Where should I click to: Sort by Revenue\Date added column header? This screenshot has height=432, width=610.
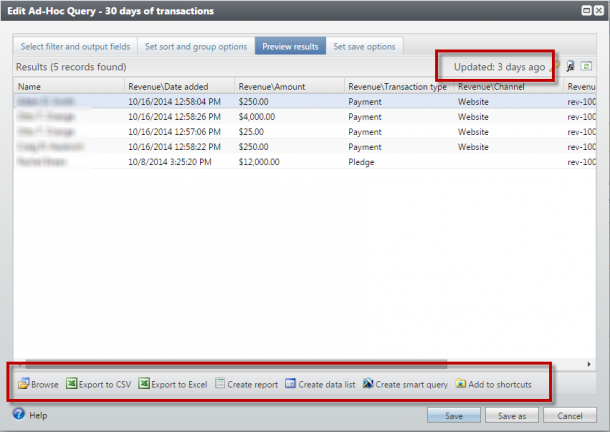pos(180,86)
